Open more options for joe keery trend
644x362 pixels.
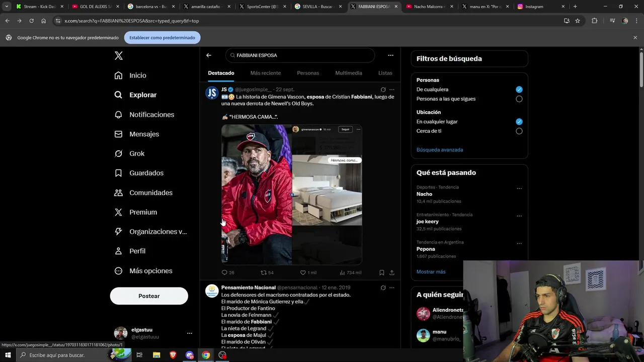coord(519,216)
